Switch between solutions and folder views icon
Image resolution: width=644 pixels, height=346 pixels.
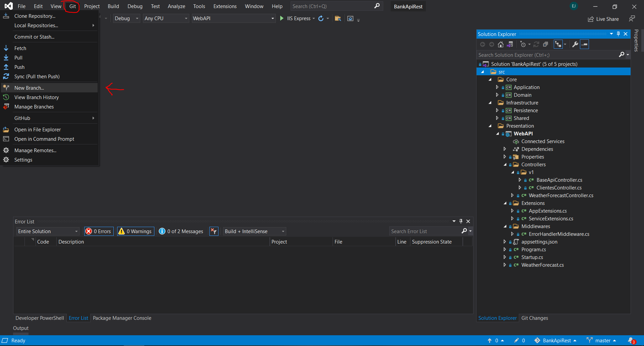(x=510, y=44)
